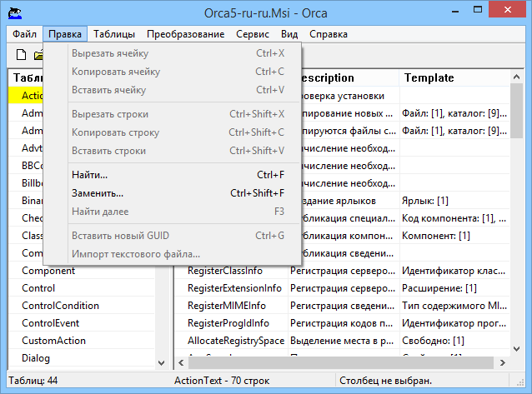The width and height of the screenshot is (532, 394).
Task: Click the RegisterProgIdInfo cell
Action: click(231, 323)
